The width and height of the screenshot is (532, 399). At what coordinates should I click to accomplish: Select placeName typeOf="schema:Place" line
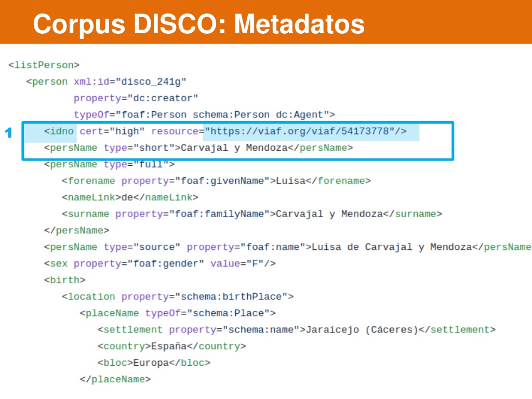pos(178,313)
